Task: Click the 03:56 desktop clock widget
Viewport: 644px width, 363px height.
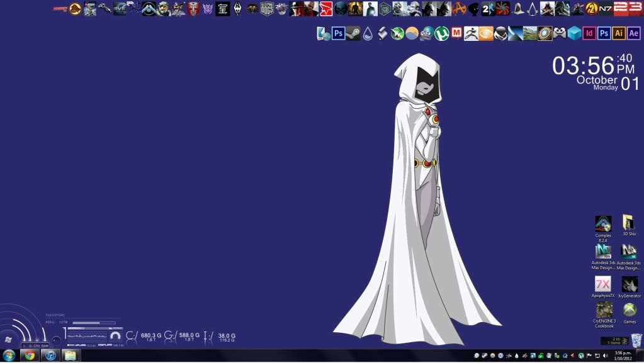Action: [x=593, y=65]
